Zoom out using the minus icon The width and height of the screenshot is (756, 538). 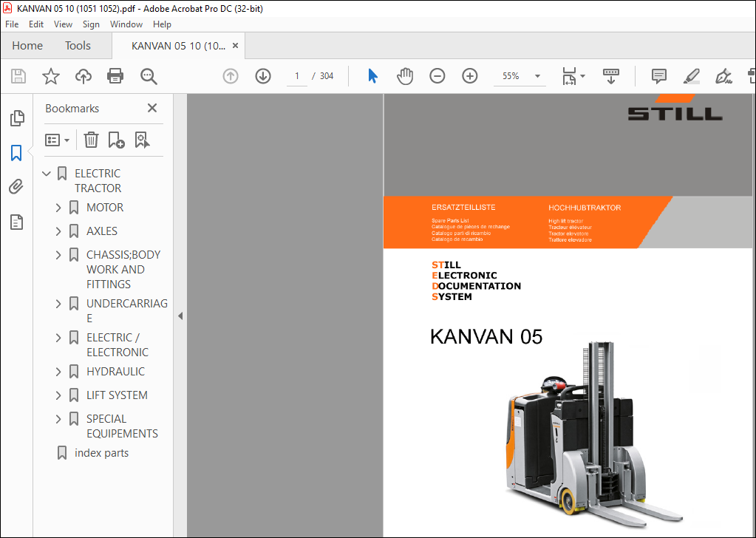[x=437, y=76]
